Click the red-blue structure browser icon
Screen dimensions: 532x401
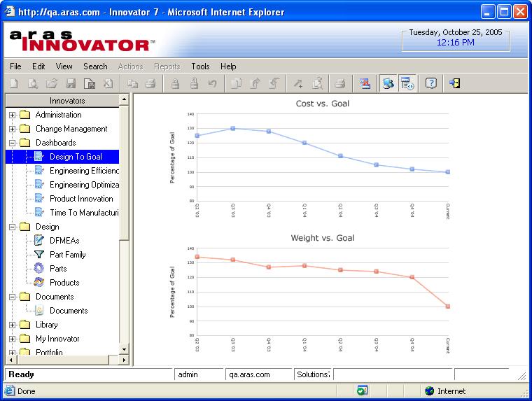point(365,83)
